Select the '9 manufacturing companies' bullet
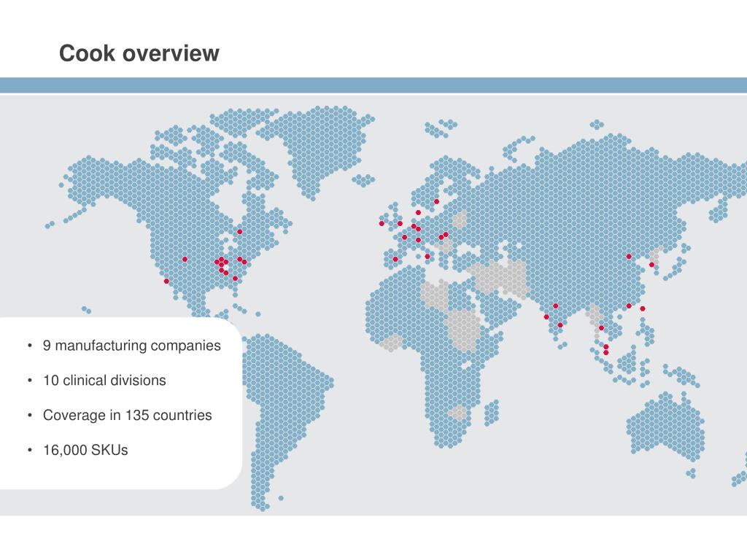This screenshot has width=747, height=560. (x=131, y=345)
